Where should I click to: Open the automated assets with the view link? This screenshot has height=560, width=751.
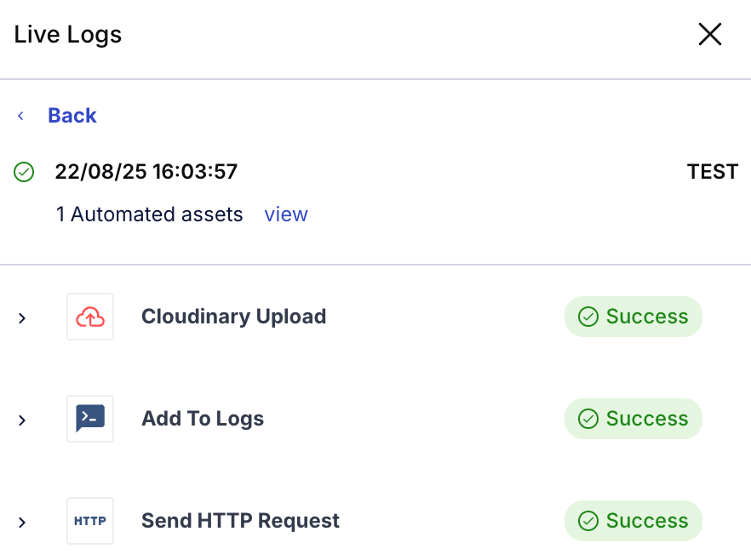[285, 214]
